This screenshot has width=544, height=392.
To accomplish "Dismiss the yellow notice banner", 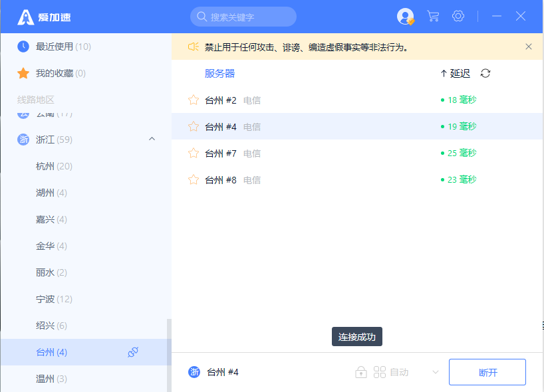I will [529, 47].
